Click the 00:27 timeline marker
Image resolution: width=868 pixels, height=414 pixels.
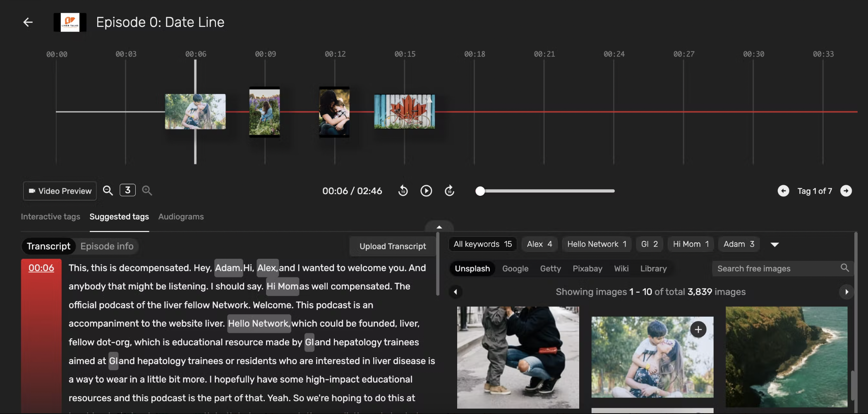683,54
